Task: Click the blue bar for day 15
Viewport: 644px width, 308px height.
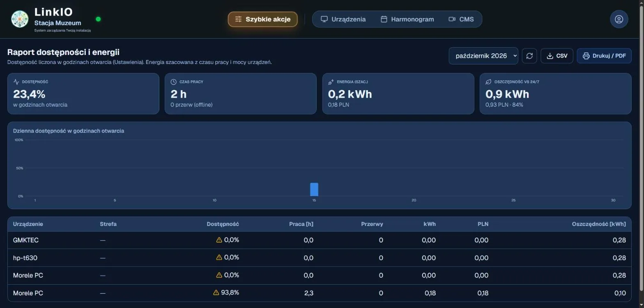Action: [x=314, y=189]
